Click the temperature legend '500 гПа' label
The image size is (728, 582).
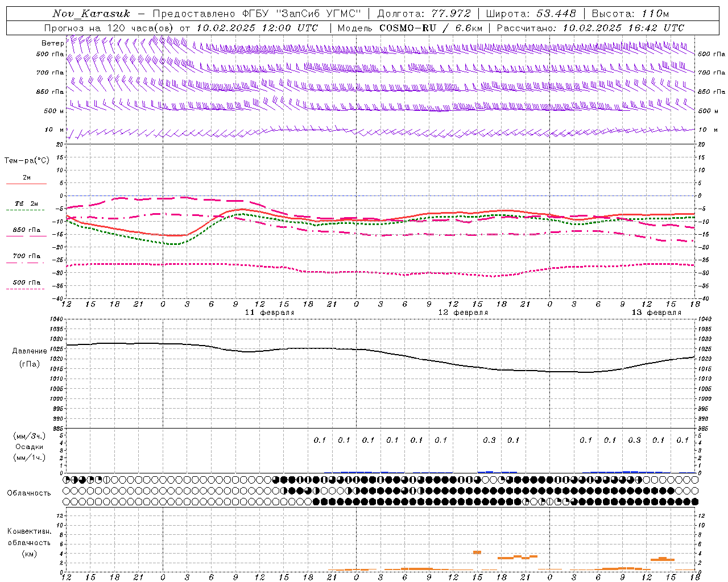[27, 282]
